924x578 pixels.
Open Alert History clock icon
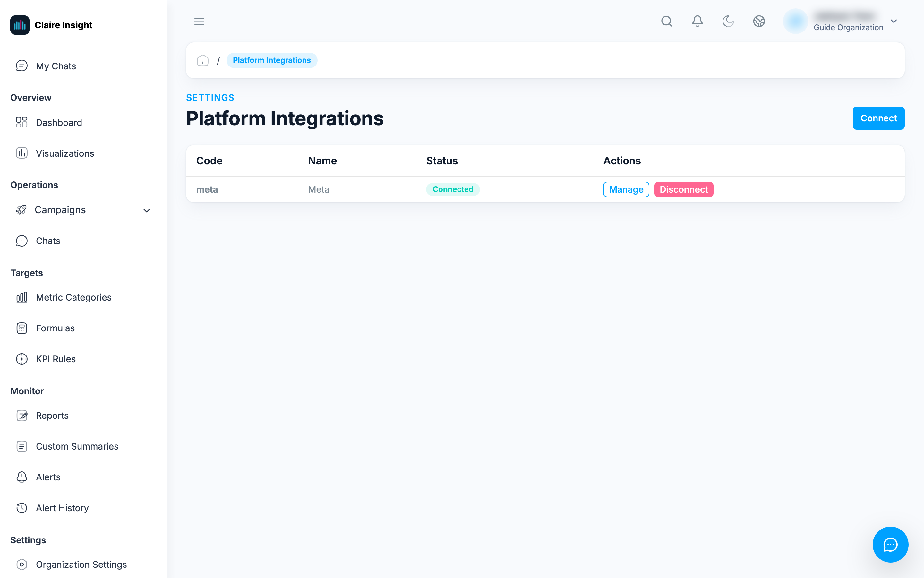click(22, 508)
